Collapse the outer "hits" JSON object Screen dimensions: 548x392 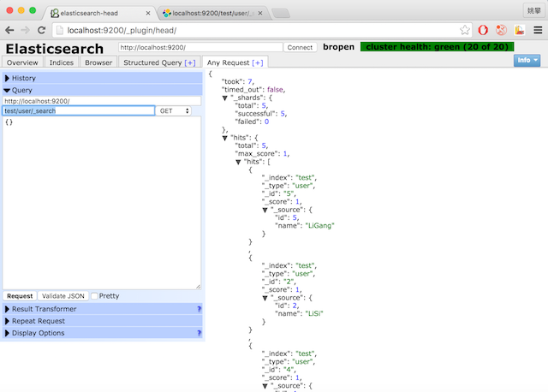point(225,138)
